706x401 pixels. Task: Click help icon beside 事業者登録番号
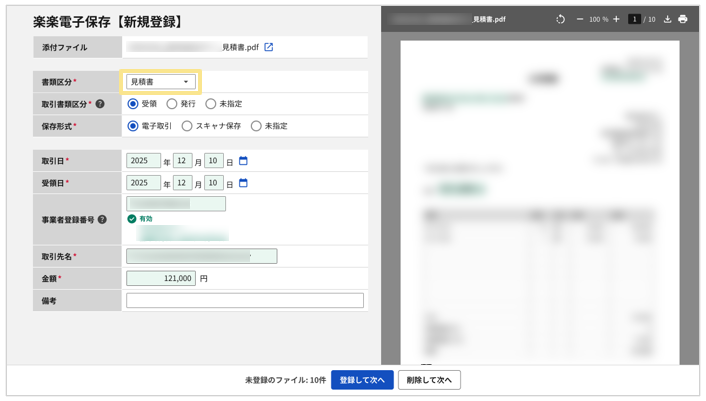(x=102, y=220)
